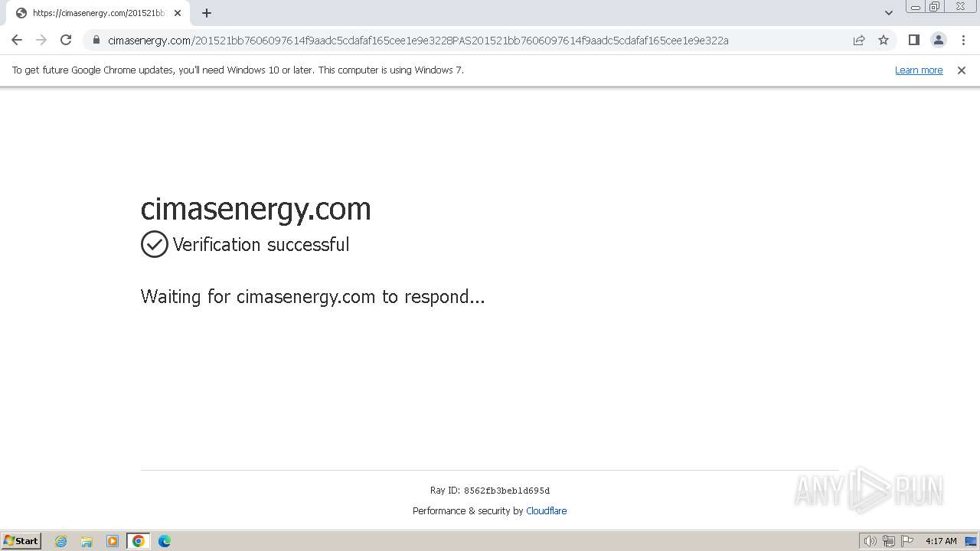Bookmark this page with star icon

tap(884, 40)
